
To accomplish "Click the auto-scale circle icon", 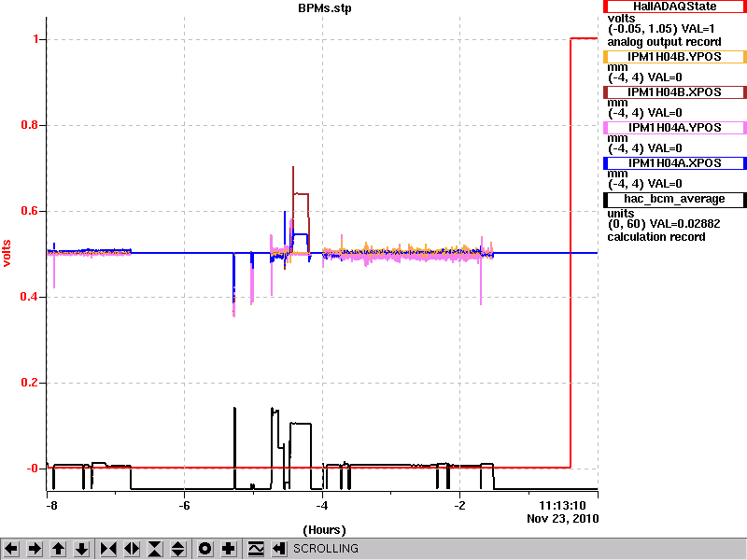I will point(204,549).
